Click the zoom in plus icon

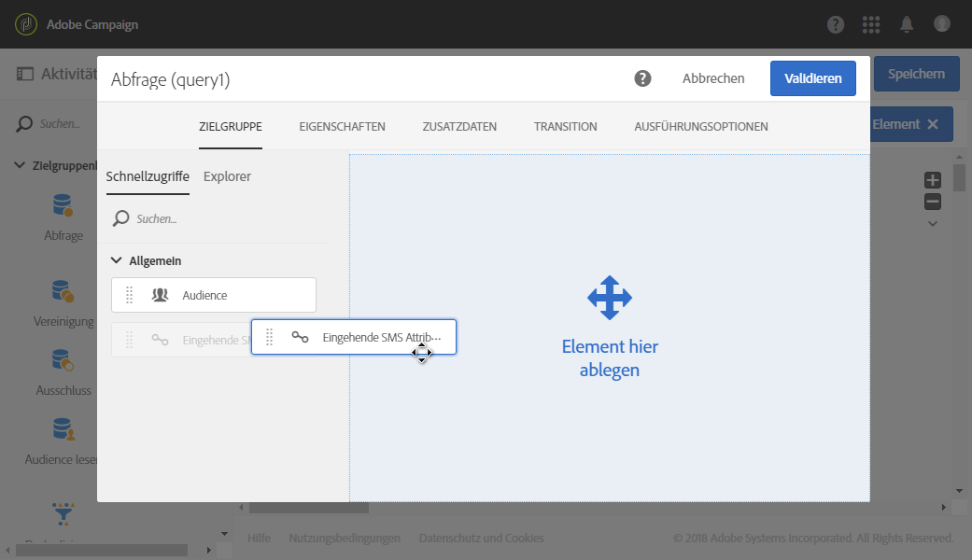click(x=933, y=180)
